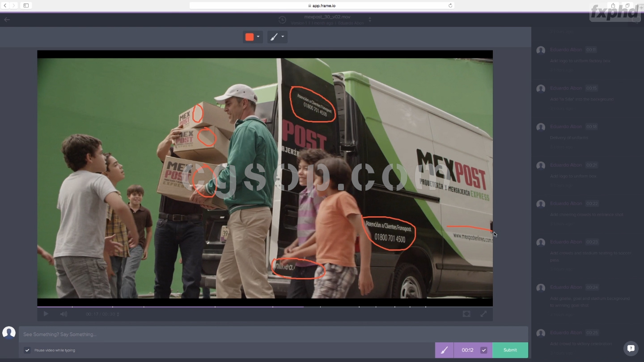Expand the color dropdown arrow beside the swatch

point(258,37)
